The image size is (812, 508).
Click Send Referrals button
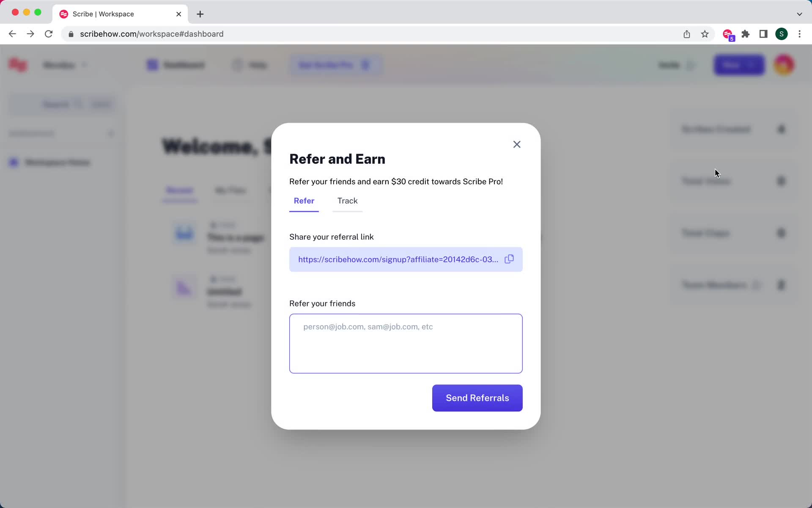[477, 398]
